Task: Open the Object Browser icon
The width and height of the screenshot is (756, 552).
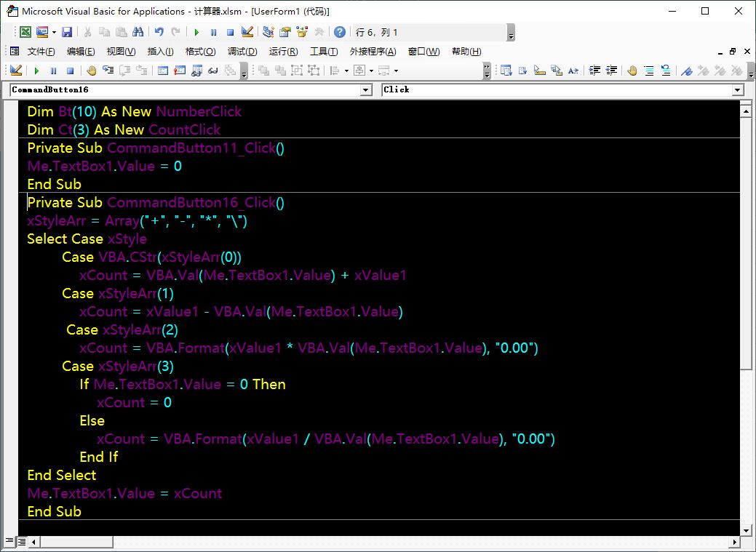Action: pyautogui.click(x=302, y=32)
